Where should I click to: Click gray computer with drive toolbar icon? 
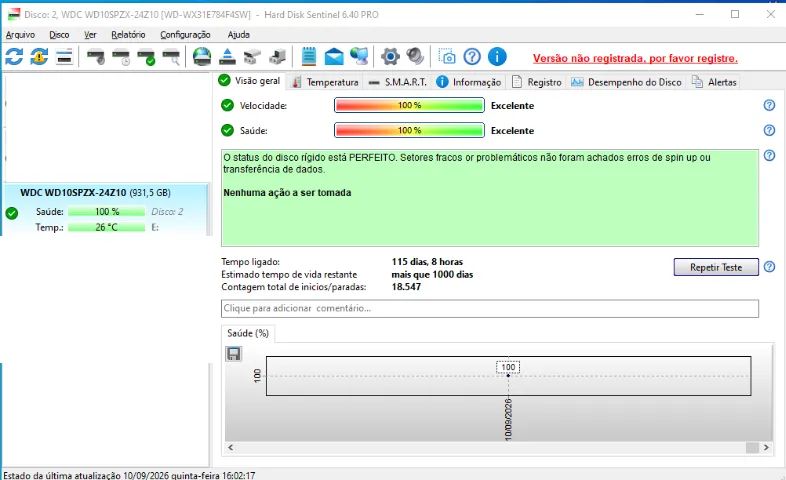click(x=277, y=57)
